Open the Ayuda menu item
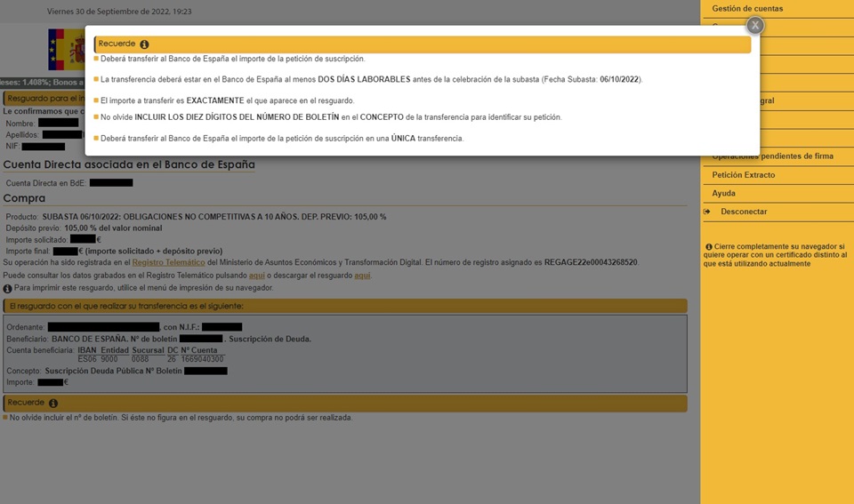The width and height of the screenshot is (854, 504). [723, 193]
